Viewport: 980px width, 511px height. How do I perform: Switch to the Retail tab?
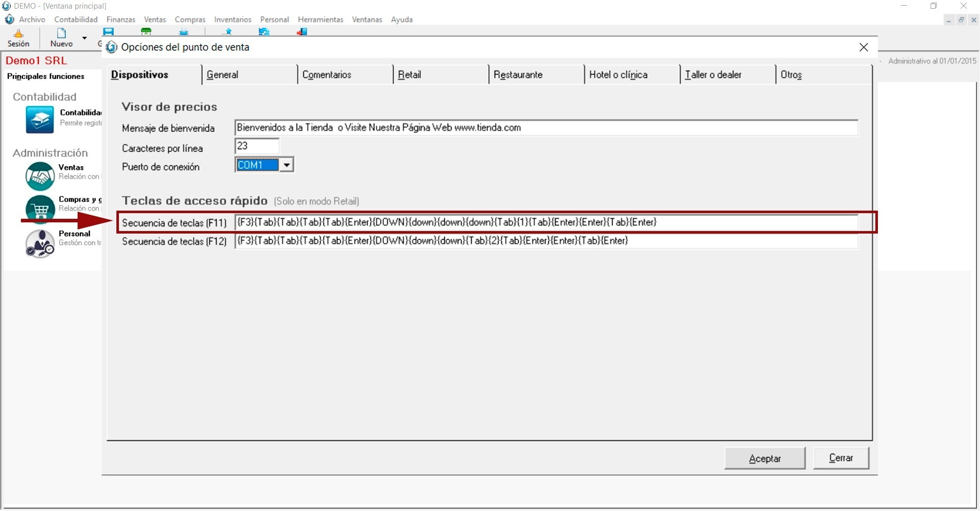tap(409, 75)
